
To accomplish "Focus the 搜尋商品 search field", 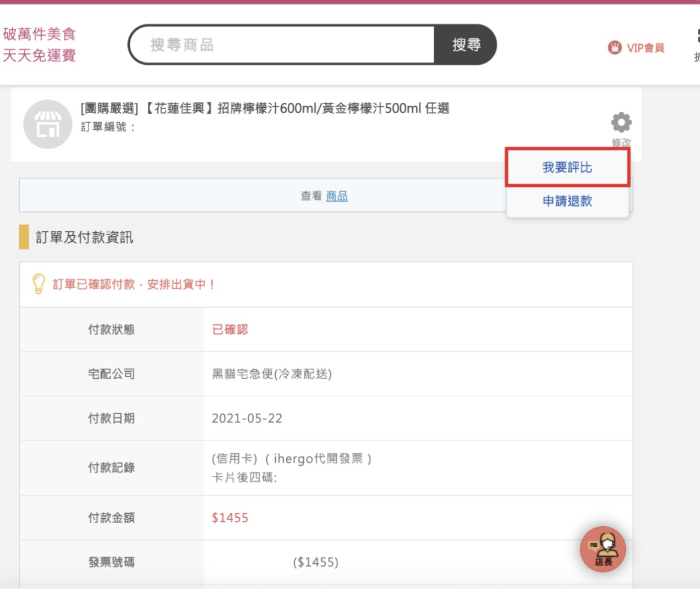I will (282, 45).
